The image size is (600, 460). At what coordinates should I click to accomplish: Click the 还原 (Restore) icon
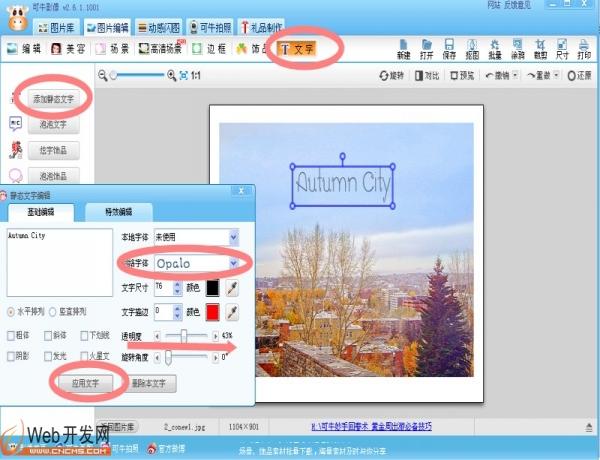tap(579, 75)
